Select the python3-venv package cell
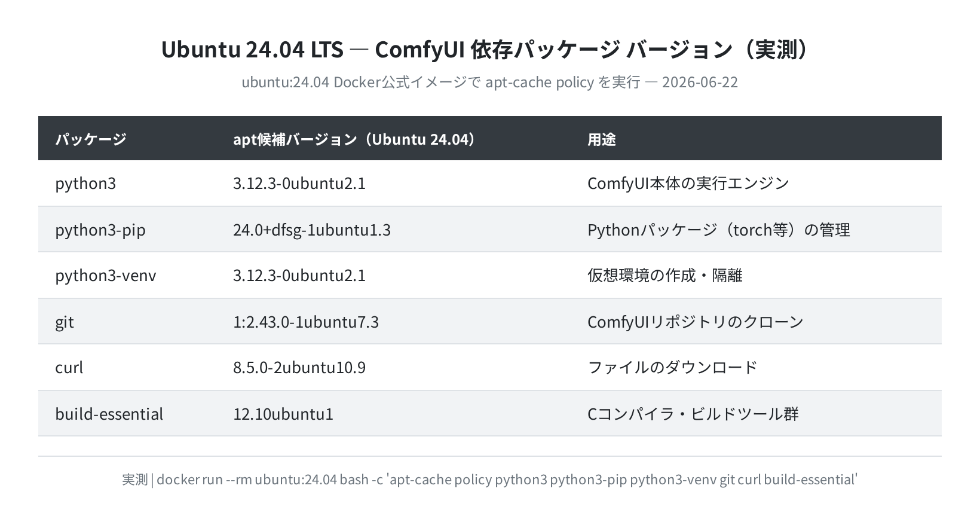 tap(106, 276)
